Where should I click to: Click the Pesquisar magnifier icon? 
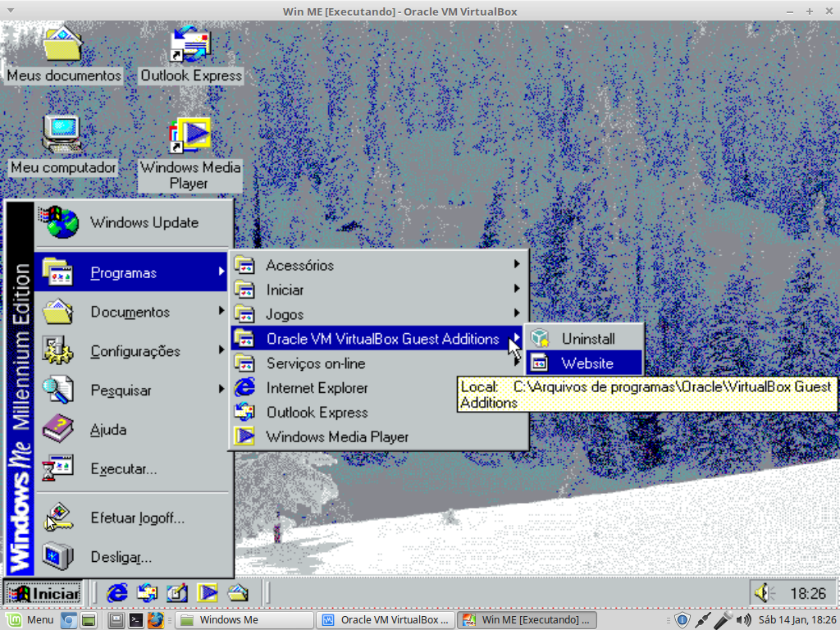(57, 390)
